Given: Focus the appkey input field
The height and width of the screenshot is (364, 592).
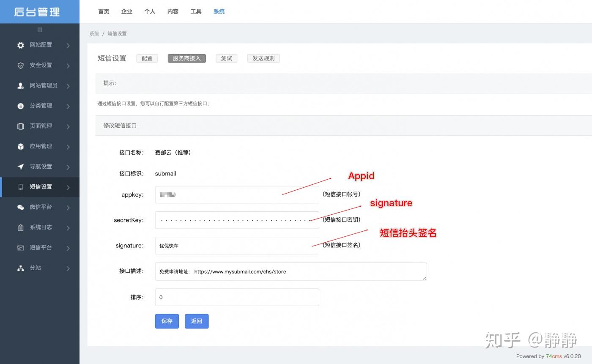Looking at the screenshot, I should 237,195.
